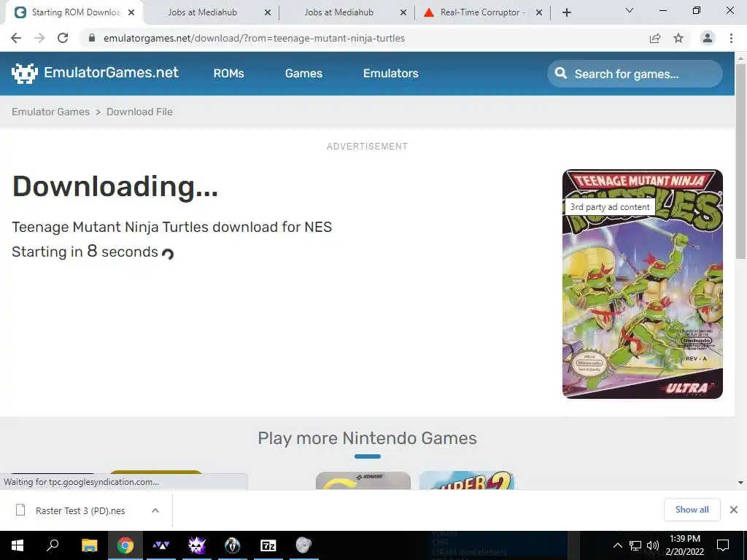Switch to second Jobs at Mediahub tab
Image resolution: width=747 pixels, height=560 pixels.
pyautogui.click(x=347, y=12)
